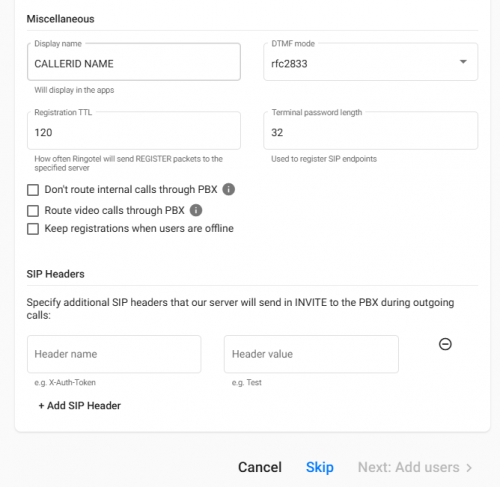
Task: Click the SIP Headers section title
Action: pos(55,274)
